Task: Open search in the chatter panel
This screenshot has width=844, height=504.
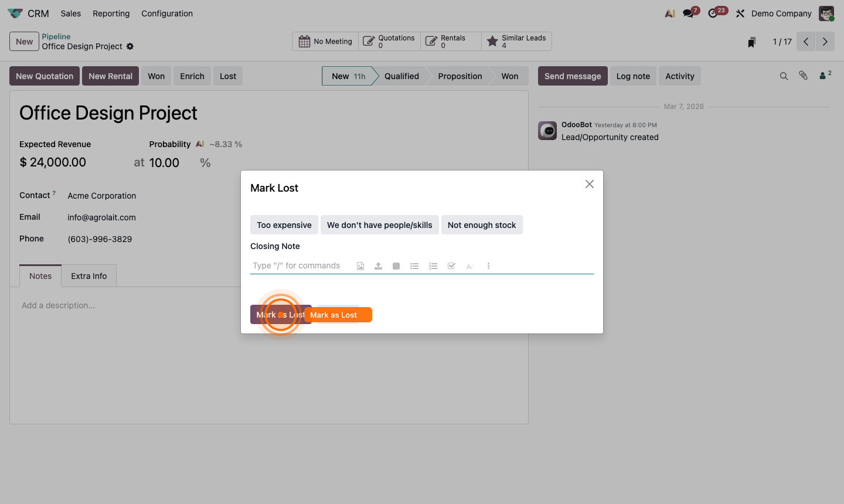Action: 784,76
